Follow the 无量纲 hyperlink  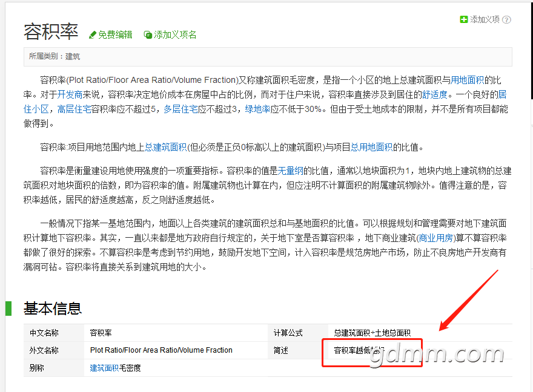[x=291, y=171]
